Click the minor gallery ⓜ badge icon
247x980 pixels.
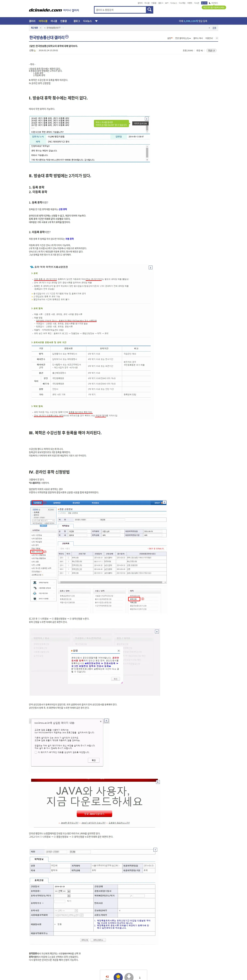coord(67,37)
